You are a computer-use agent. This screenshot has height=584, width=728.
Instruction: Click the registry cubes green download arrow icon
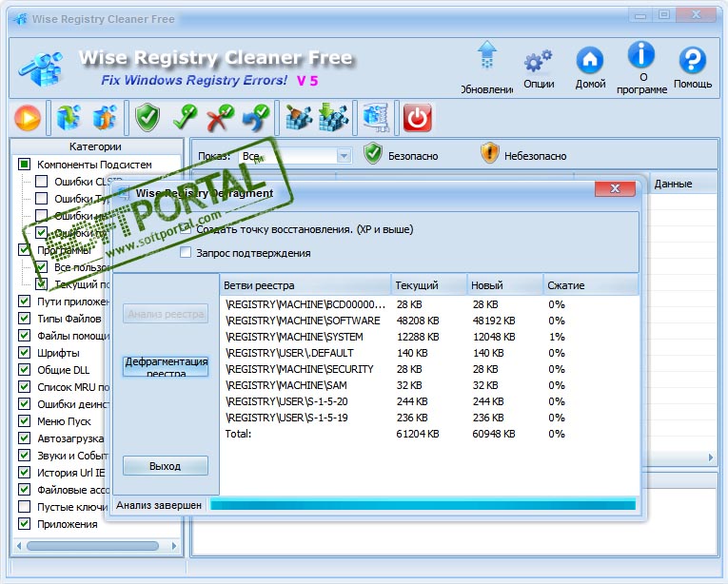(333, 117)
